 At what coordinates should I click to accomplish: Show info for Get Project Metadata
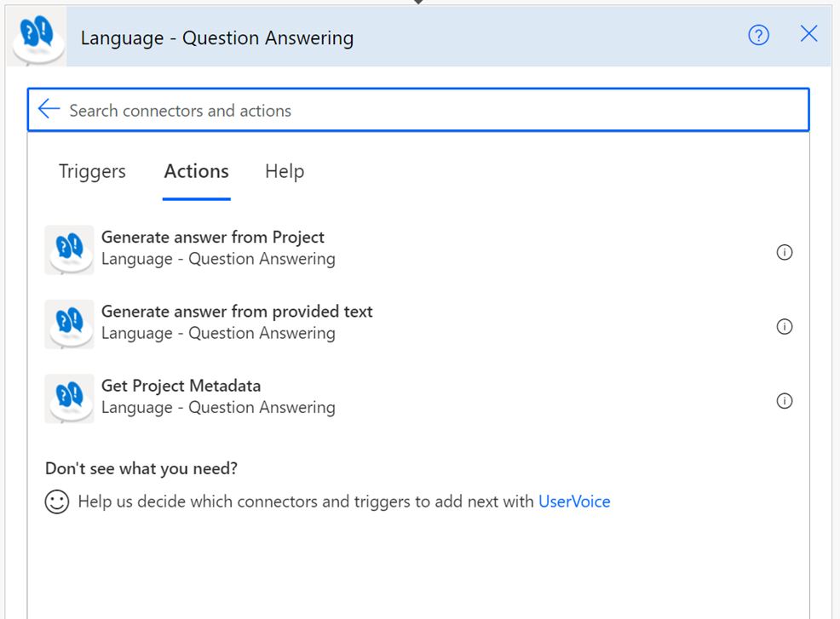coord(785,401)
